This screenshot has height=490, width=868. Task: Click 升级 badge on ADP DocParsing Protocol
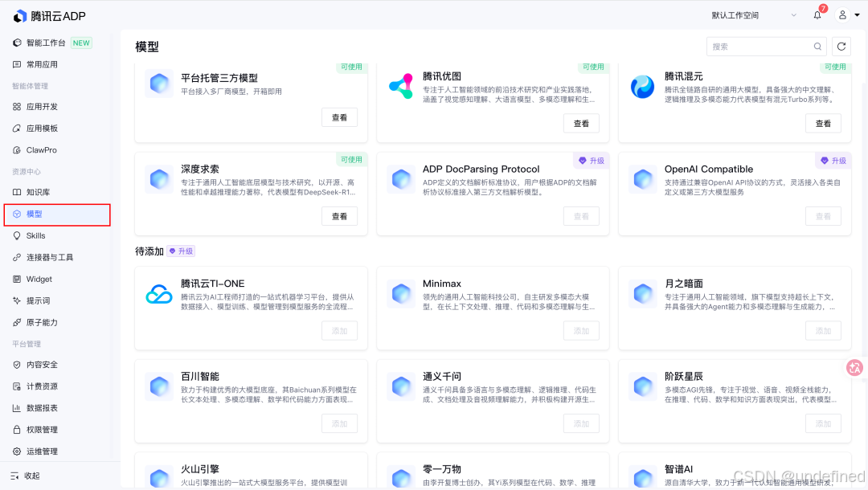click(592, 161)
